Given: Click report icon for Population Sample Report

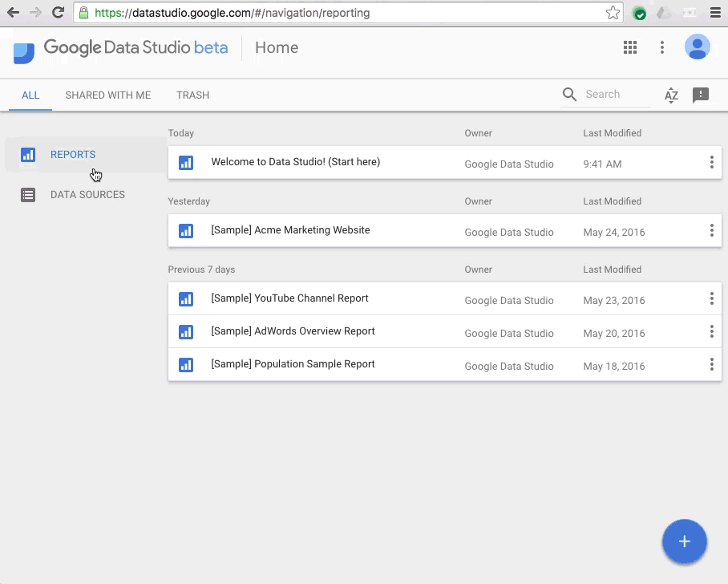Looking at the screenshot, I should point(186,365).
